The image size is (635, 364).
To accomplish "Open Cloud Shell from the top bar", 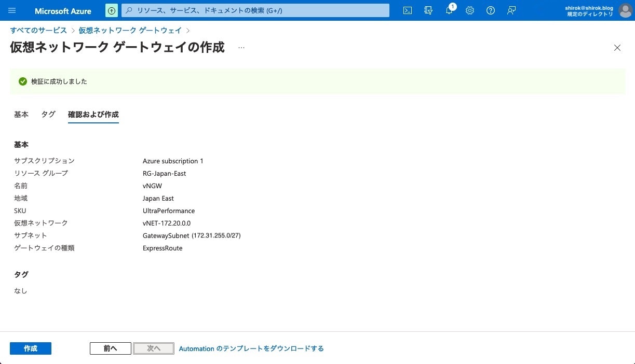I will pos(408,10).
